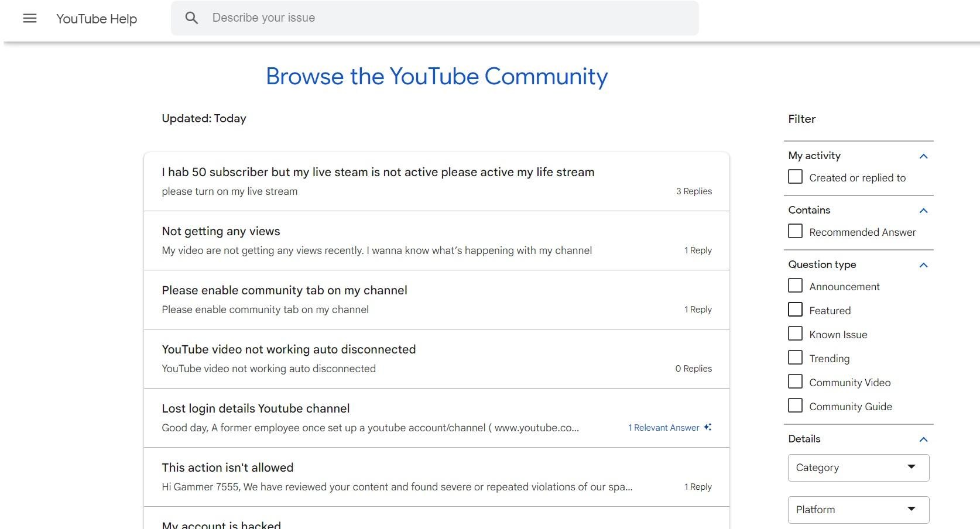Focus the 'Describe your issue' search field
The image size is (980, 529).
tap(434, 18)
